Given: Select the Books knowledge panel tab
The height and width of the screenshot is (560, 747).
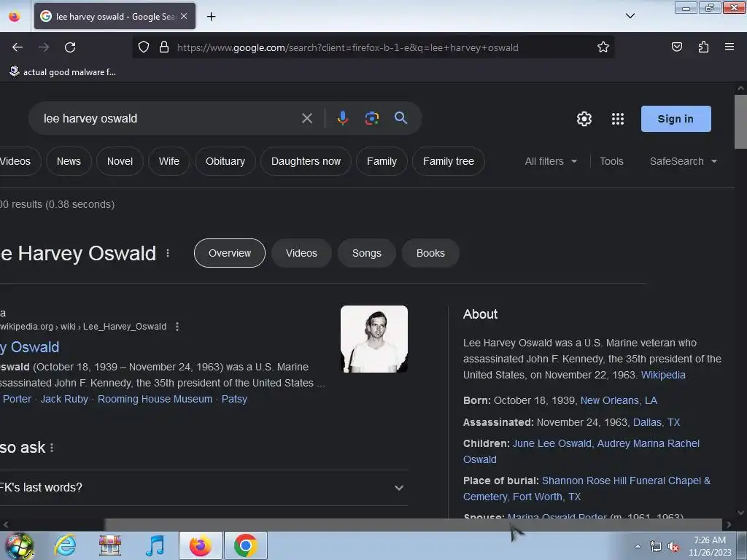Looking at the screenshot, I should click(x=430, y=253).
